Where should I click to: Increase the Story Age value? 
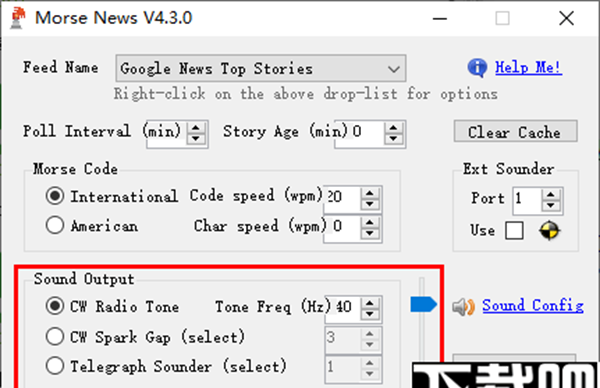[x=393, y=128]
